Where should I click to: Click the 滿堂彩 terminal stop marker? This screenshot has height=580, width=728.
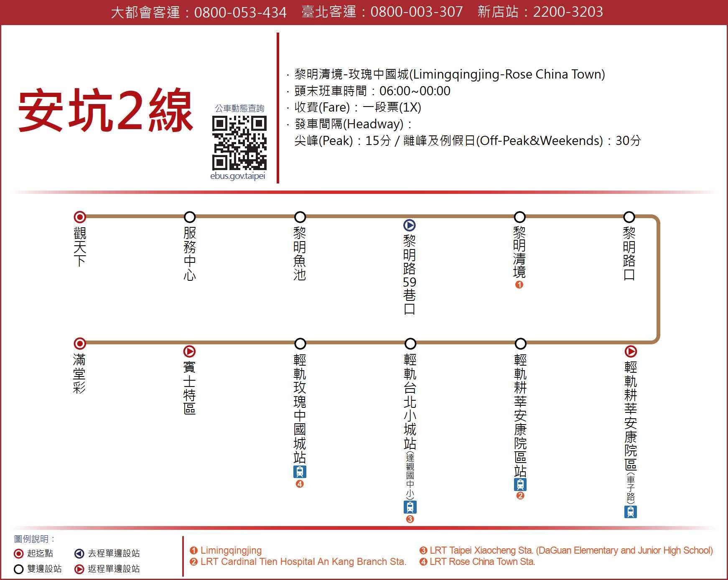pyautogui.click(x=80, y=343)
